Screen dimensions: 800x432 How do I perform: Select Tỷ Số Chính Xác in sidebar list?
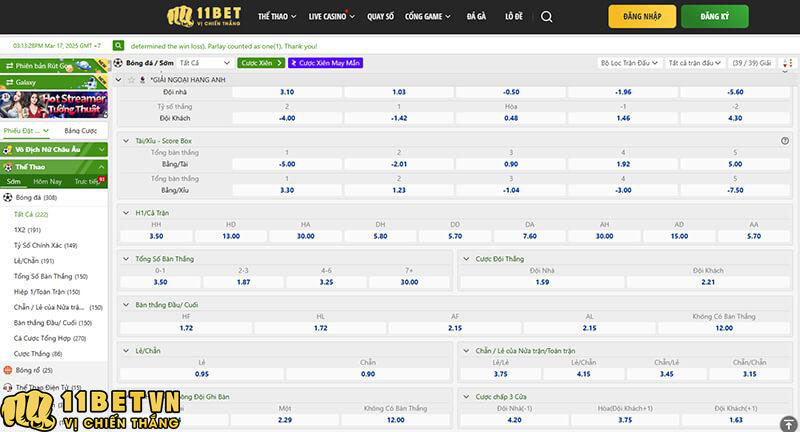click(45, 245)
